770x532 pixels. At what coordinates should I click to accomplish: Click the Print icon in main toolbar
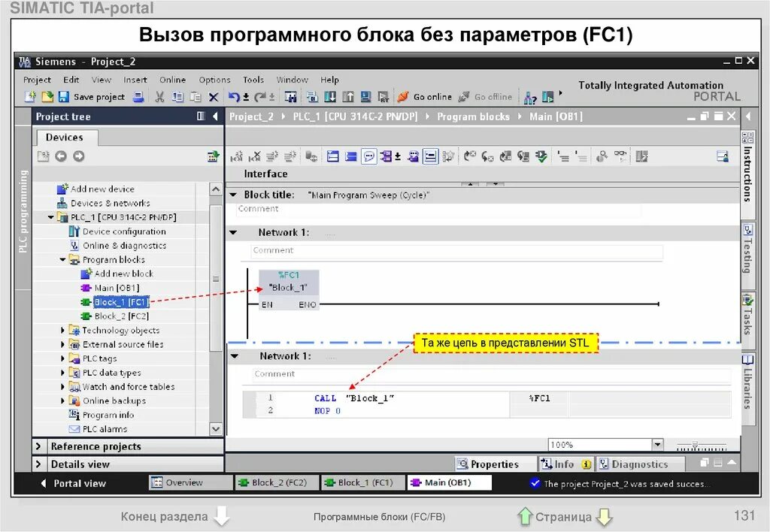pyautogui.click(x=138, y=97)
